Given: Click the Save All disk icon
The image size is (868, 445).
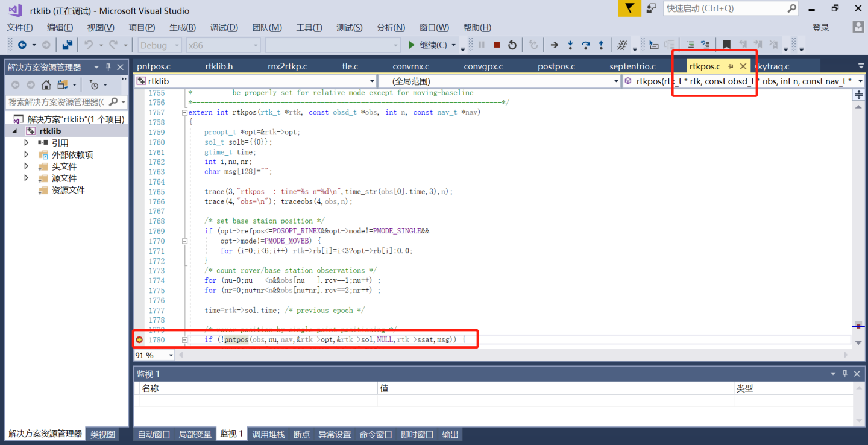Looking at the screenshot, I should [68, 45].
